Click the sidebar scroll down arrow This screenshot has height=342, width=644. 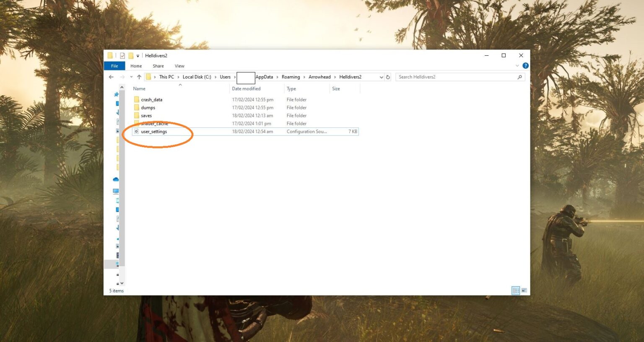(122, 283)
